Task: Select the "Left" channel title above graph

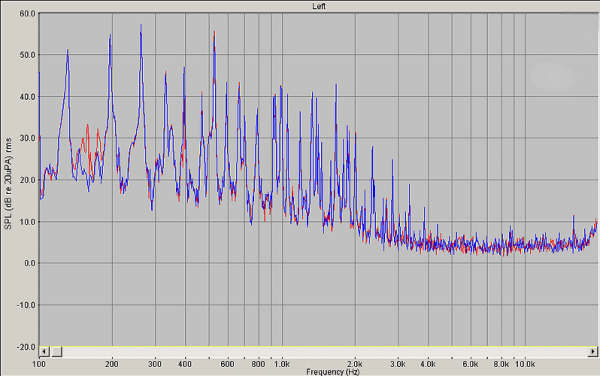Action: pos(319,6)
